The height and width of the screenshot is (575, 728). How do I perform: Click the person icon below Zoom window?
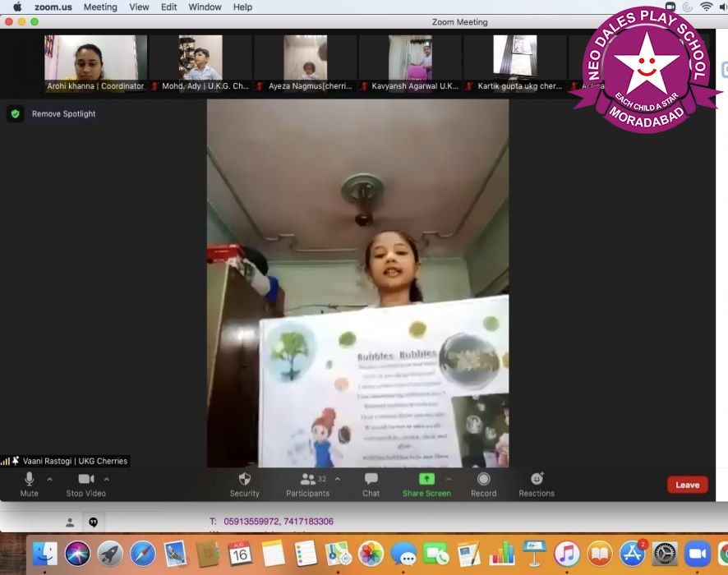coord(70,522)
